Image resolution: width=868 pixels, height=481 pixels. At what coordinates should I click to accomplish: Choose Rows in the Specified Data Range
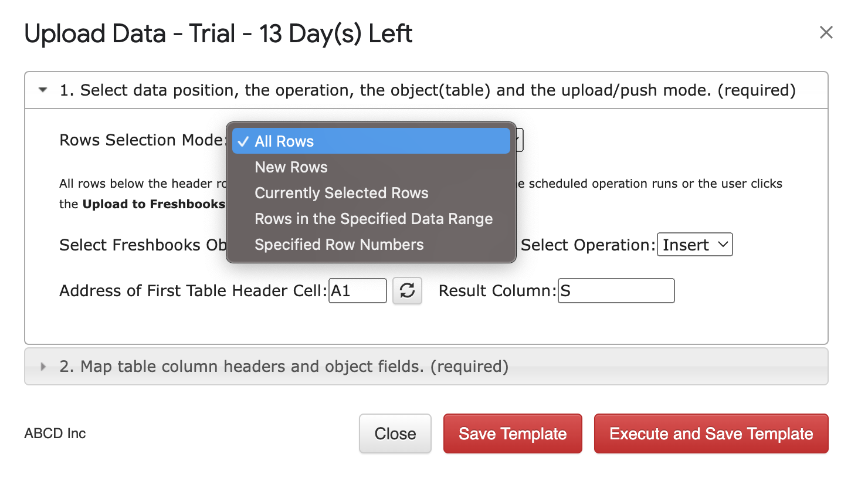tap(374, 219)
